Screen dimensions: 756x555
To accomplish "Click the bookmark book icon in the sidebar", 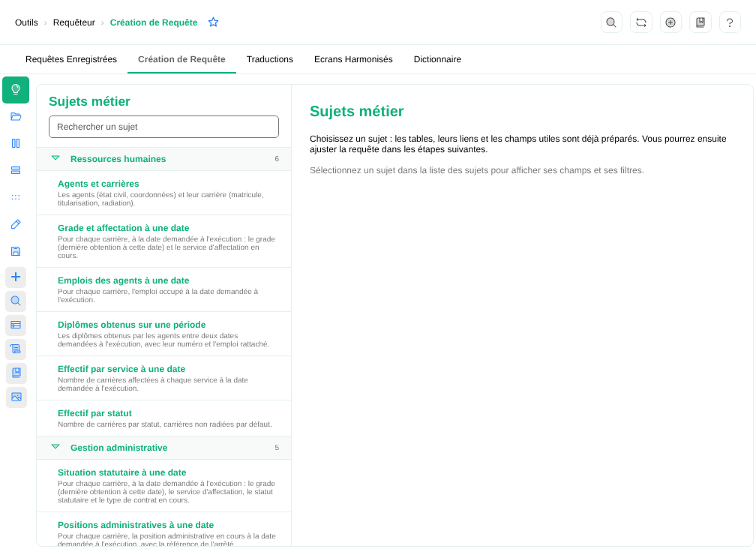I will pos(16,373).
